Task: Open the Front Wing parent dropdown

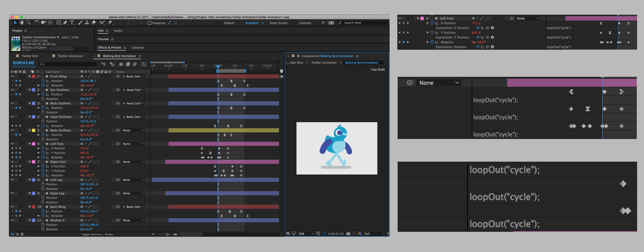Action: (133, 77)
